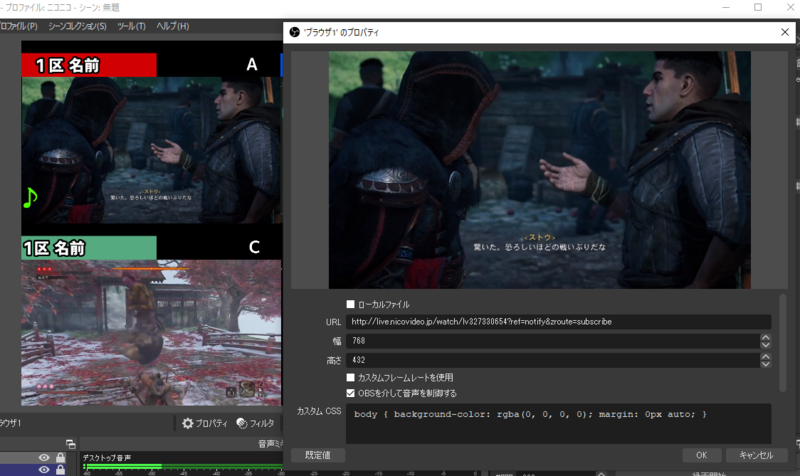The width and height of the screenshot is (800, 476).
Task: Click the 高さ height spinner arrows
Action: click(x=765, y=359)
